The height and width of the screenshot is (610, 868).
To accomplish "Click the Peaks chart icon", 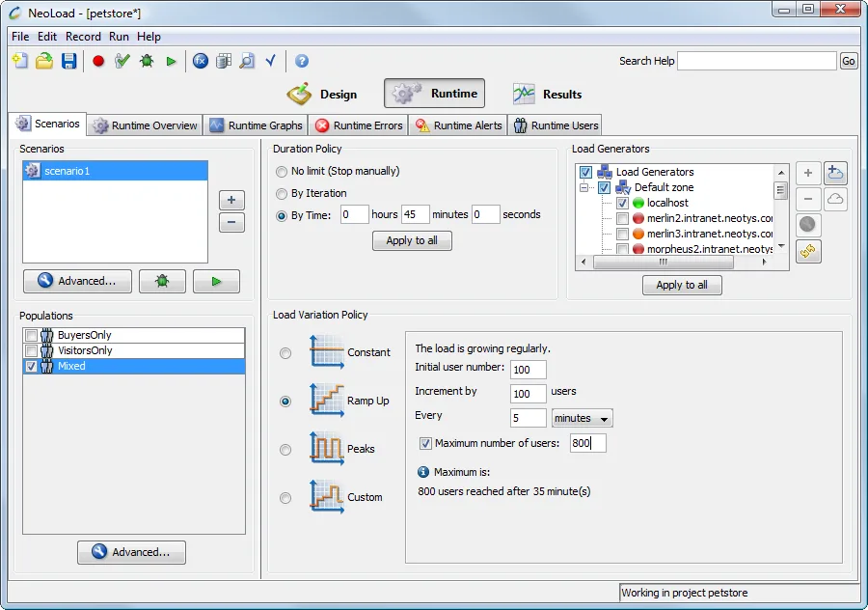I will click(327, 448).
